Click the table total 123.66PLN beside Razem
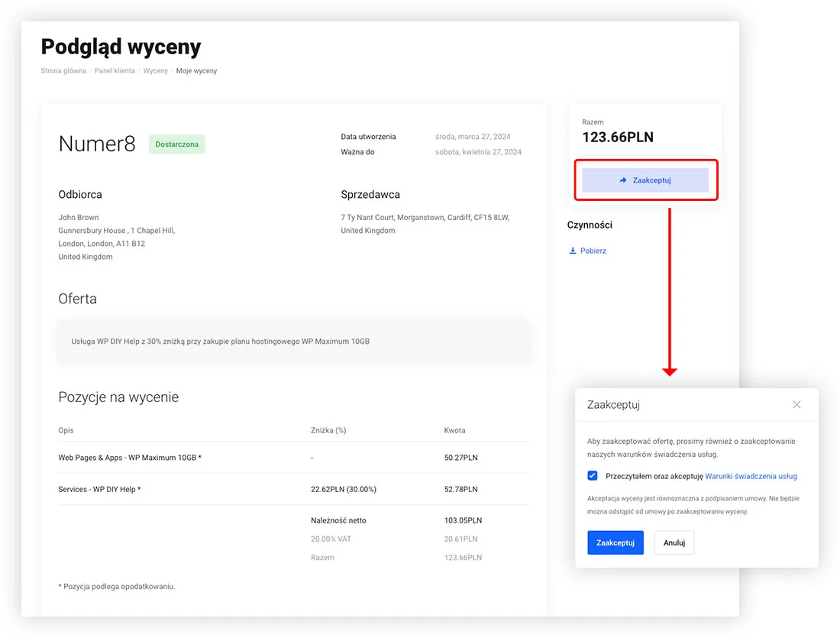Viewport: 840px width, 638px height. pos(463,558)
